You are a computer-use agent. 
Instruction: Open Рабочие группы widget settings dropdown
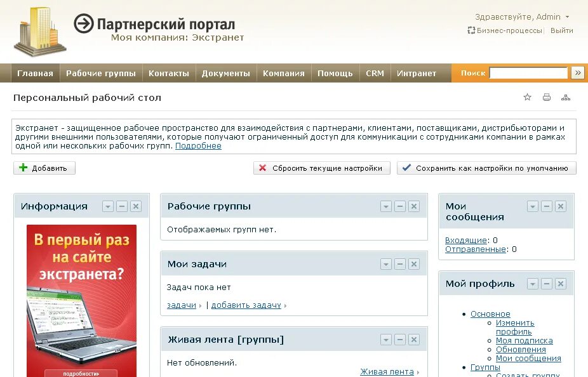(386, 206)
